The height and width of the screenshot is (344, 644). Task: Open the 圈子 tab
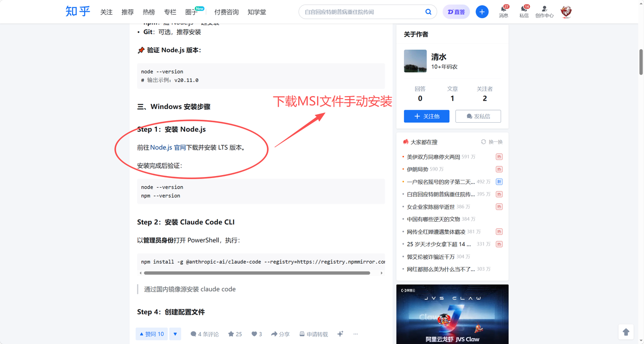(191, 12)
